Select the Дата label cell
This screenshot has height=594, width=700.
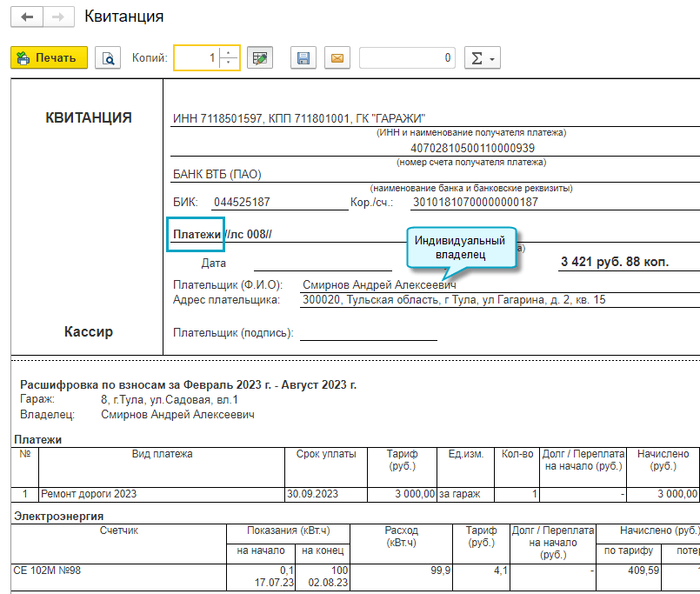[213, 263]
